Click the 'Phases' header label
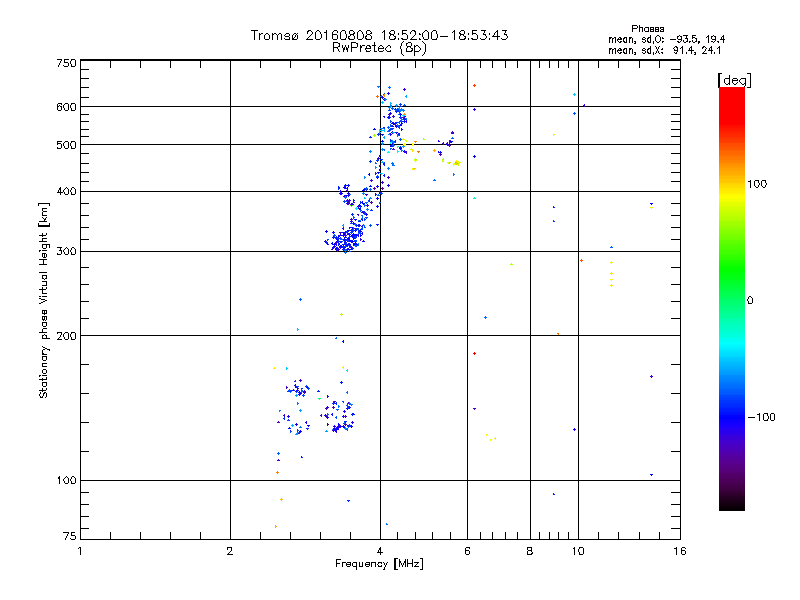 point(647,29)
